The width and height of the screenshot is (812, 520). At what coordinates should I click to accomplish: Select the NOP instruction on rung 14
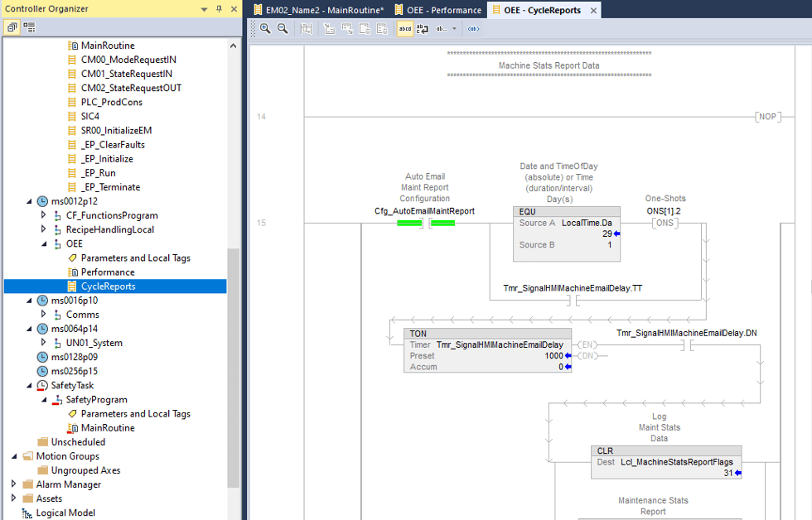[767, 117]
